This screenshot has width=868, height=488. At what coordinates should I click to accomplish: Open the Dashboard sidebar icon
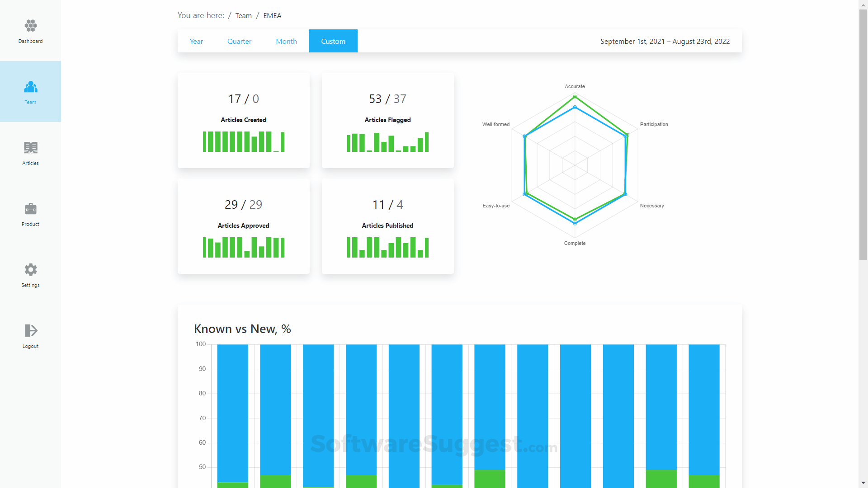click(31, 25)
